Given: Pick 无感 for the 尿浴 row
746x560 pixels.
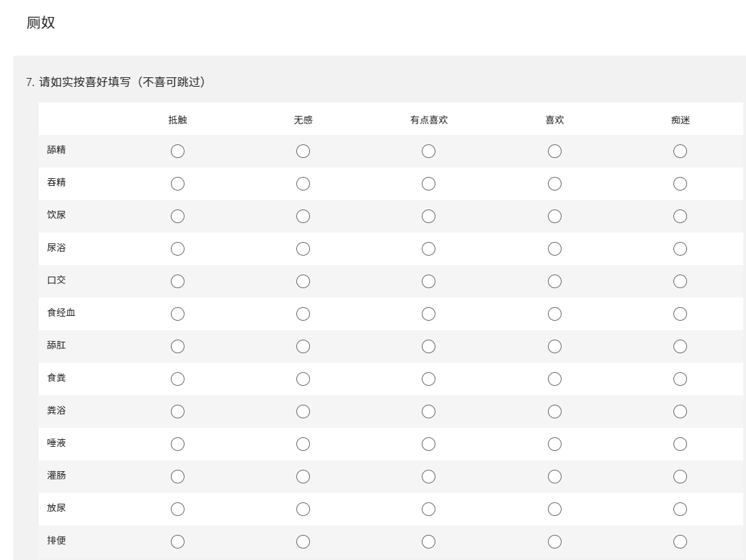Looking at the screenshot, I should (303, 249).
